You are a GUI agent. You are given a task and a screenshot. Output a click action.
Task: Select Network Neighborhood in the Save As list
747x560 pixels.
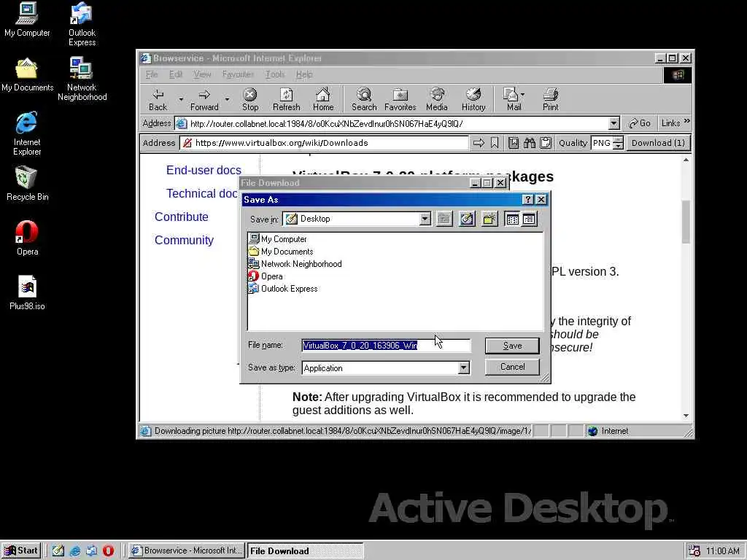[x=295, y=264]
